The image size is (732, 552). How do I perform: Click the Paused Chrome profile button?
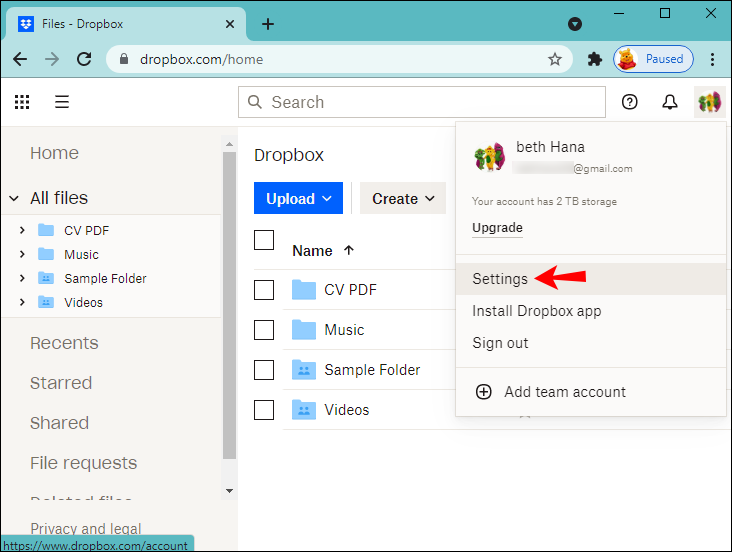(x=653, y=59)
